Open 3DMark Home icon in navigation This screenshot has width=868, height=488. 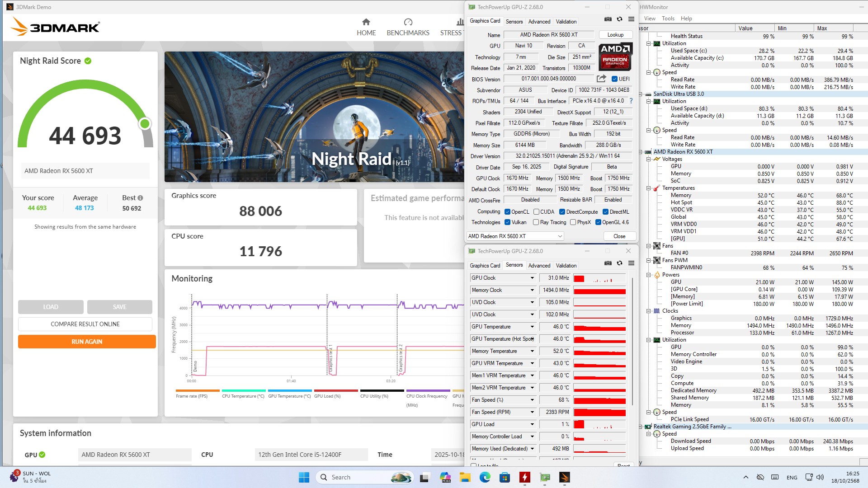366,22
